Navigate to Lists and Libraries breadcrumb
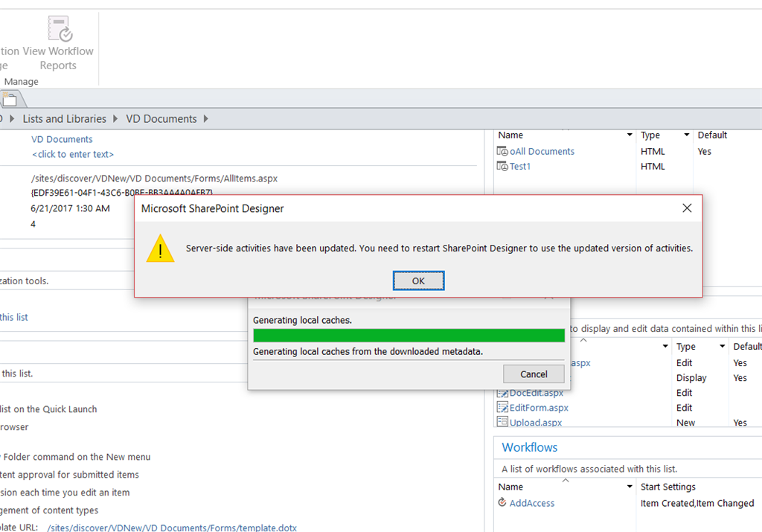 [64, 119]
